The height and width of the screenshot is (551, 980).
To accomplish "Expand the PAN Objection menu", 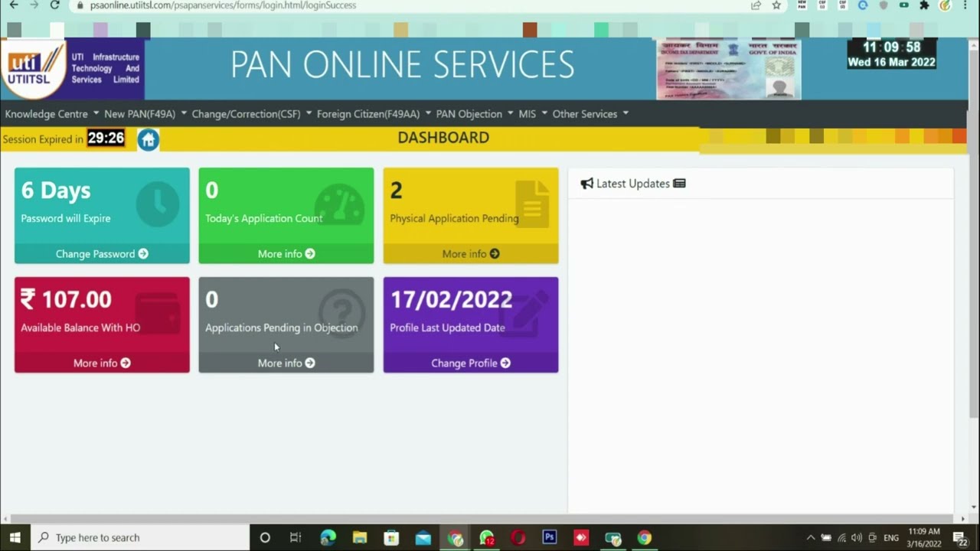I will [x=475, y=114].
